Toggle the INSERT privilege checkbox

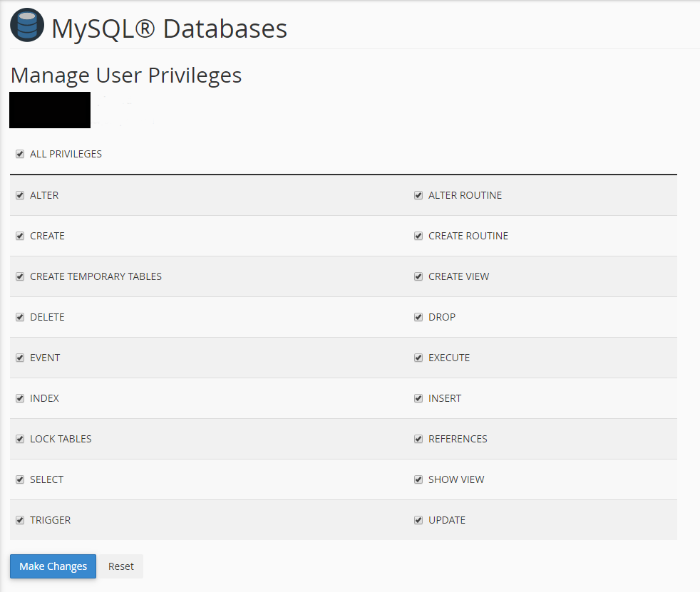click(418, 398)
